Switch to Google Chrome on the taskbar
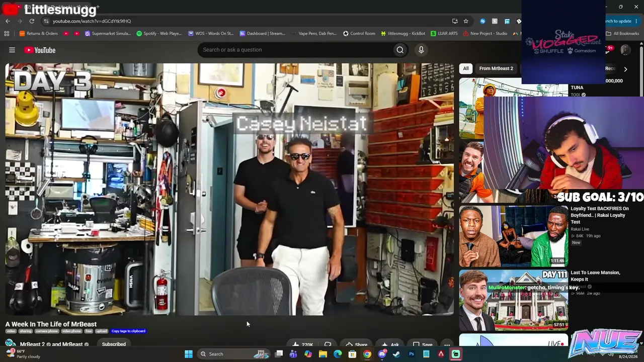The height and width of the screenshot is (362, 644). coord(367,354)
